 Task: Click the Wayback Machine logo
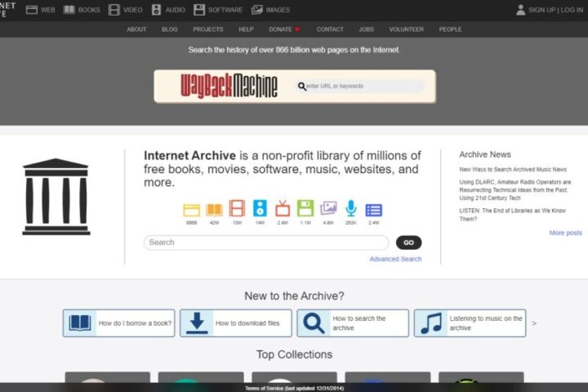pyautogui.click(x=229, y=86)
